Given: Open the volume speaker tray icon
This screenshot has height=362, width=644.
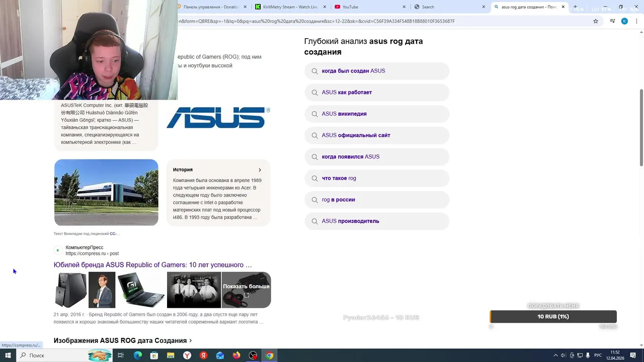Looking at the screenshot, I should (563, 355).
